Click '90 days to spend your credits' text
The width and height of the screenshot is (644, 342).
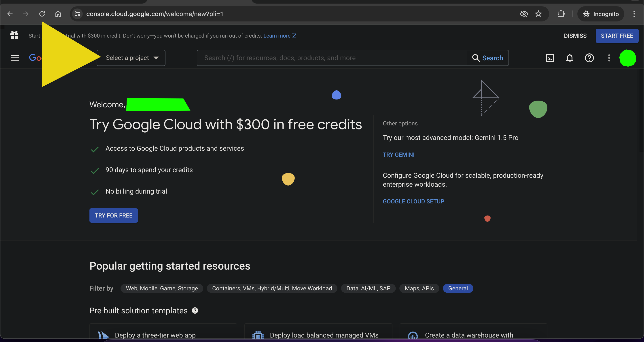149,170
